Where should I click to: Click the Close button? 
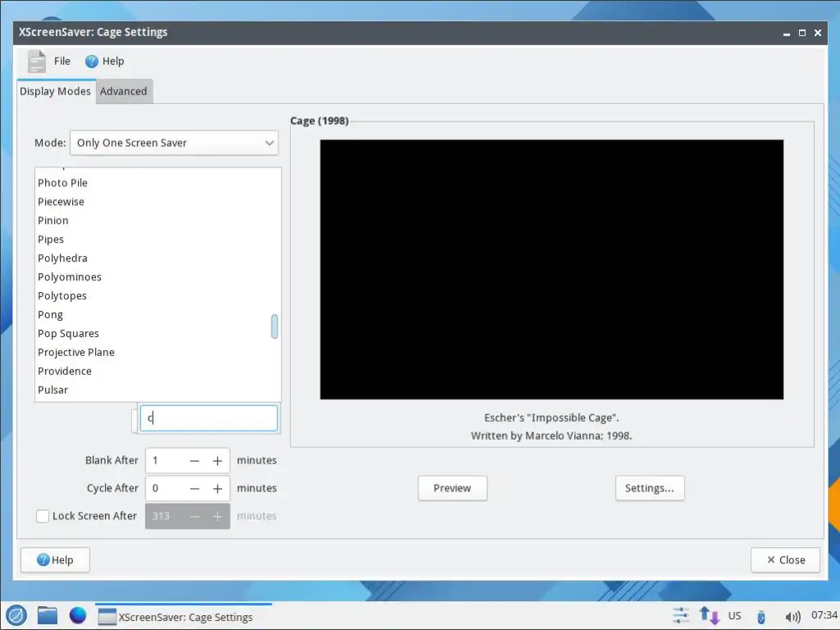(x=785, y=559)
